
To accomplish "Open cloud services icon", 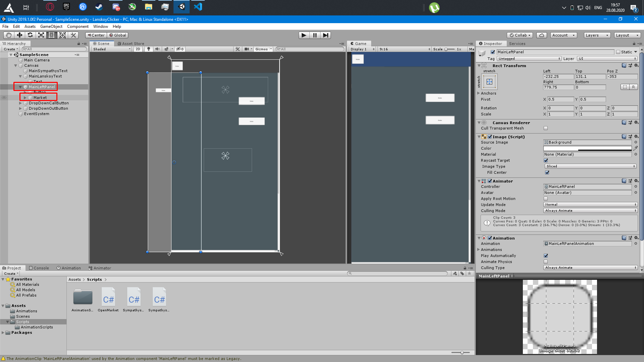I will (542, 35).
